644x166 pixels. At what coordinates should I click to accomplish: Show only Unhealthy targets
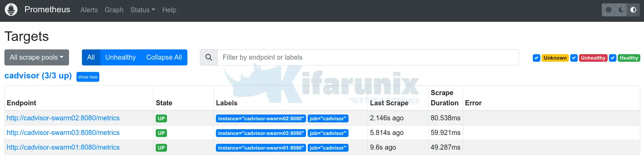(120, 58)
